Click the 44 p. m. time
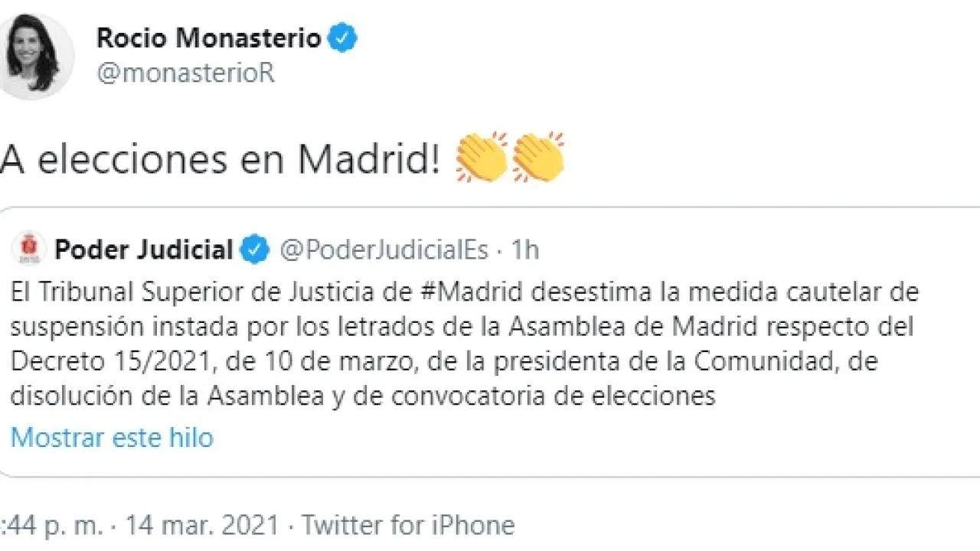Image resolution: width=980 pixels, height=551 pixels. pos(51,526)
